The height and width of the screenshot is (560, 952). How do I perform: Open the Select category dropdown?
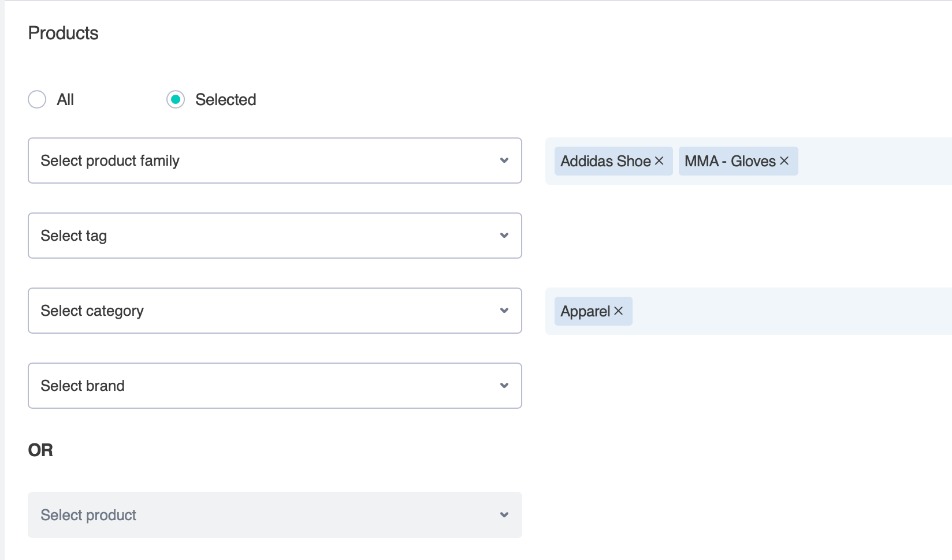pyautogui.click(x=274, y=311)
